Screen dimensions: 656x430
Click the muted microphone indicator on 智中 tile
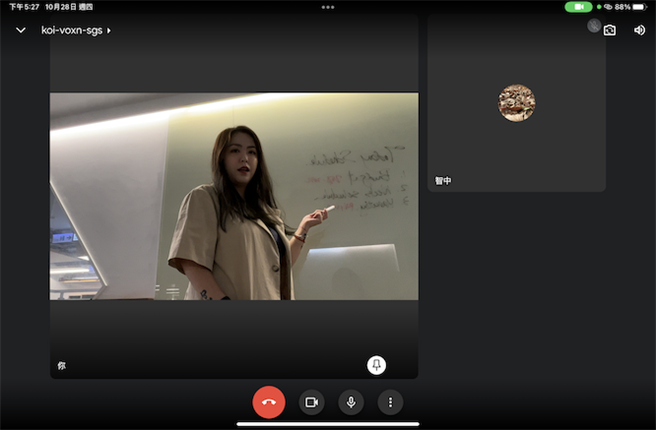click(594, 26)
